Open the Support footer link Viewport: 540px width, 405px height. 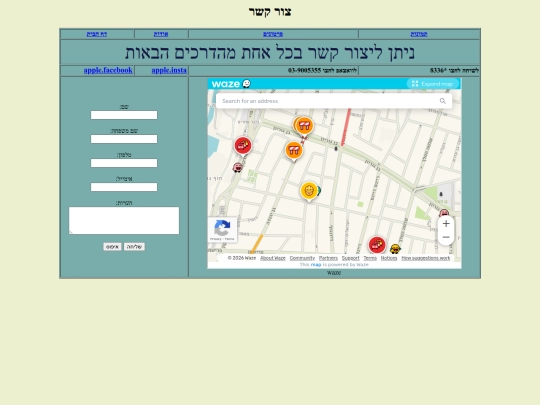351,258
